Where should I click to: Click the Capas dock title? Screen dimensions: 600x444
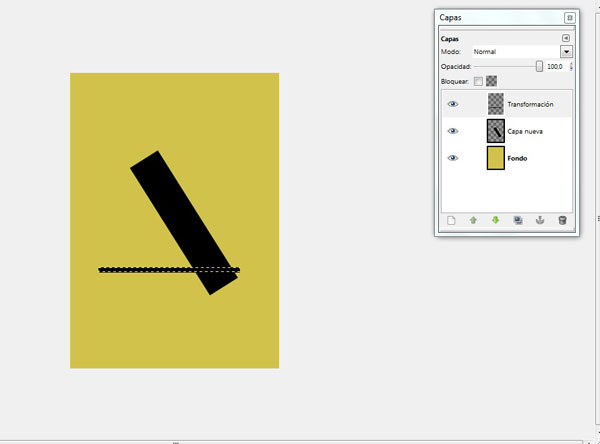point(450,18)
